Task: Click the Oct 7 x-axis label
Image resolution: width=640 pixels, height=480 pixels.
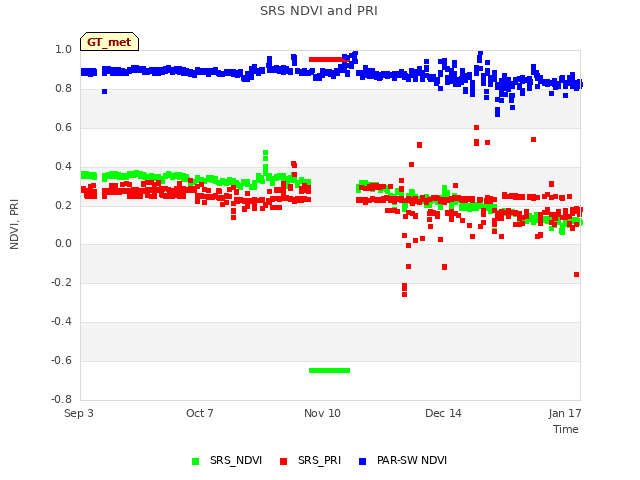Action: (x=200, y=413)
